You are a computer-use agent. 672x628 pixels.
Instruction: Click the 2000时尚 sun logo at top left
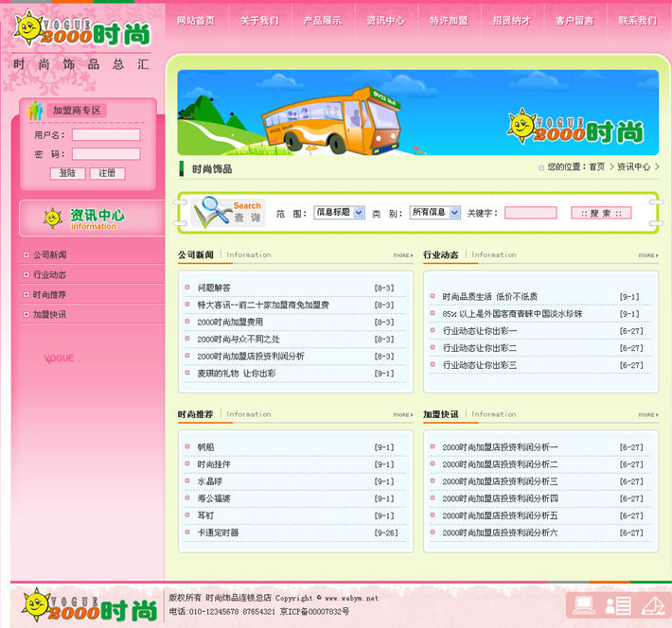point(81,30)
